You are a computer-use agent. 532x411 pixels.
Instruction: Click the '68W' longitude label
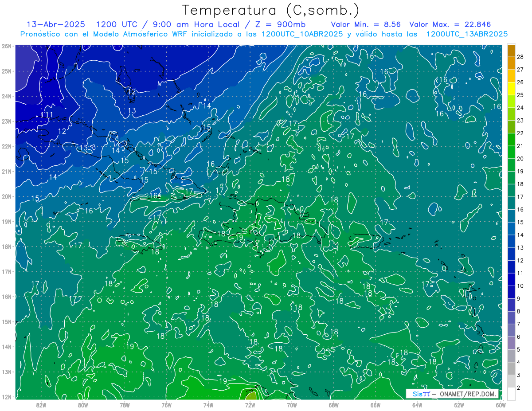333,405
